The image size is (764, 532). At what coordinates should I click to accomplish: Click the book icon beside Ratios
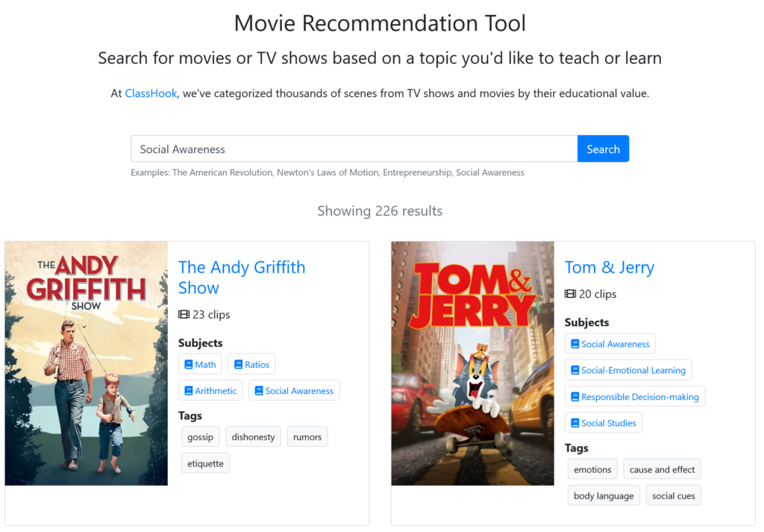(238, 364)
